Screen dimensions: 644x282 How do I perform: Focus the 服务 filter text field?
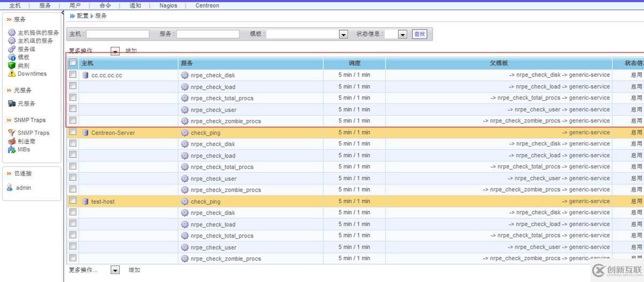tap(208, 34)
